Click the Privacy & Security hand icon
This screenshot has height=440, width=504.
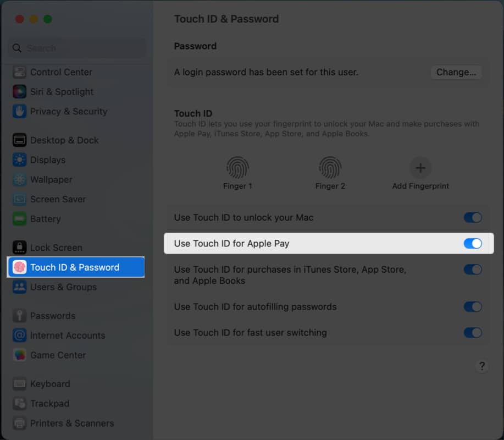point(20,111)
